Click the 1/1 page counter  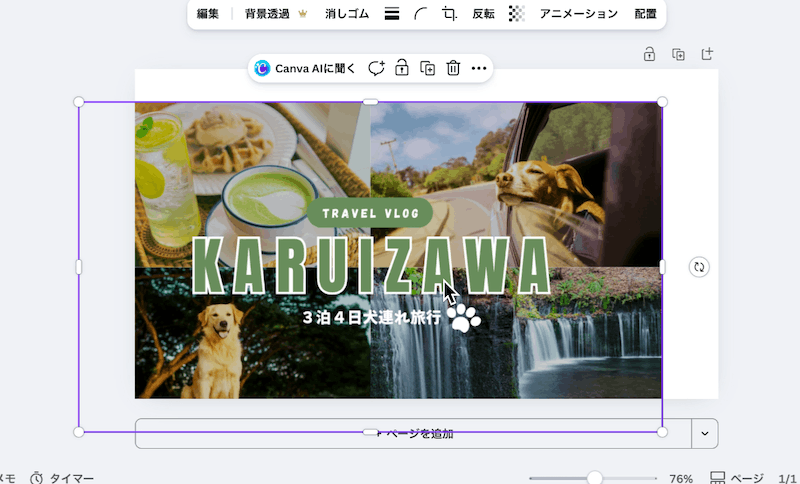click(787, 479)
